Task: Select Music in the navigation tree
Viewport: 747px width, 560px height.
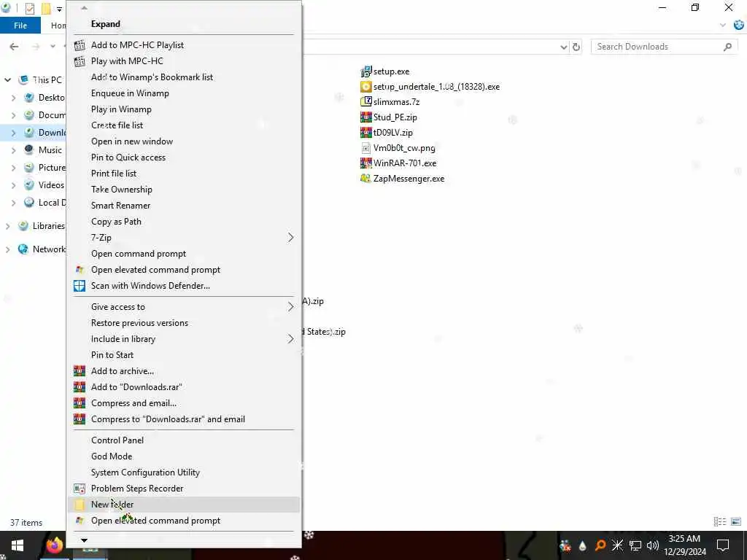Action: [50, 150]
